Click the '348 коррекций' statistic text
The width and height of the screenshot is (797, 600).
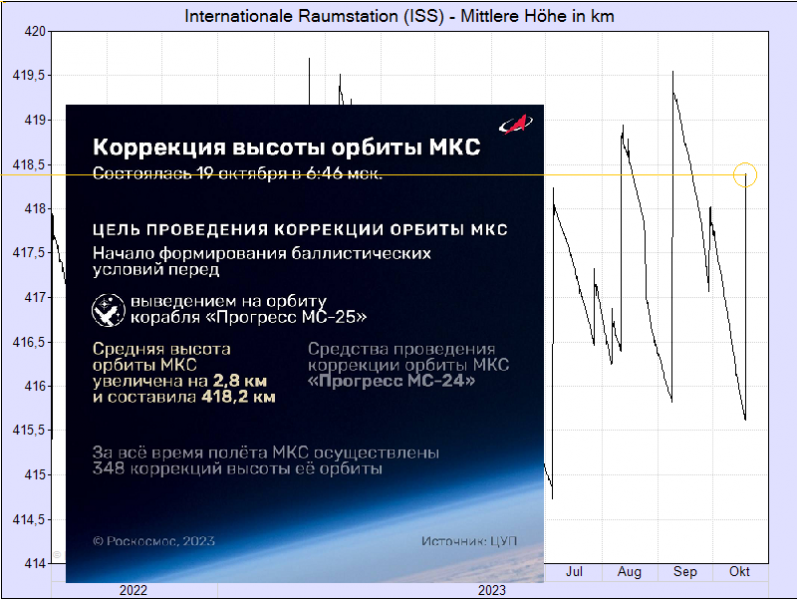(x=150, y=468)
